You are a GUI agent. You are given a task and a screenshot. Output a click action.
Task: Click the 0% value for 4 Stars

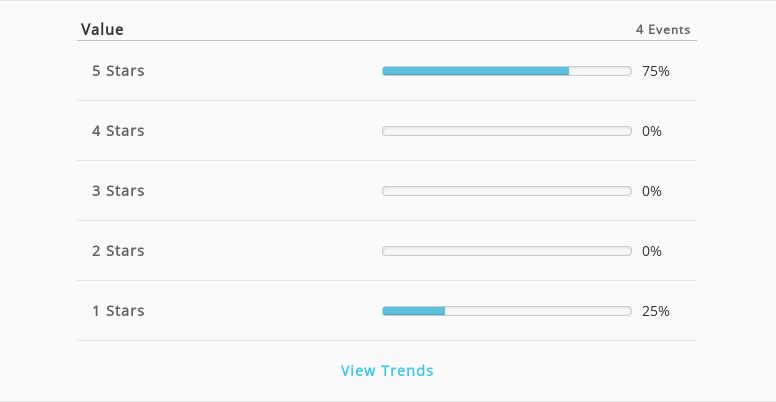pyautogui.click(x=652, y=131)
